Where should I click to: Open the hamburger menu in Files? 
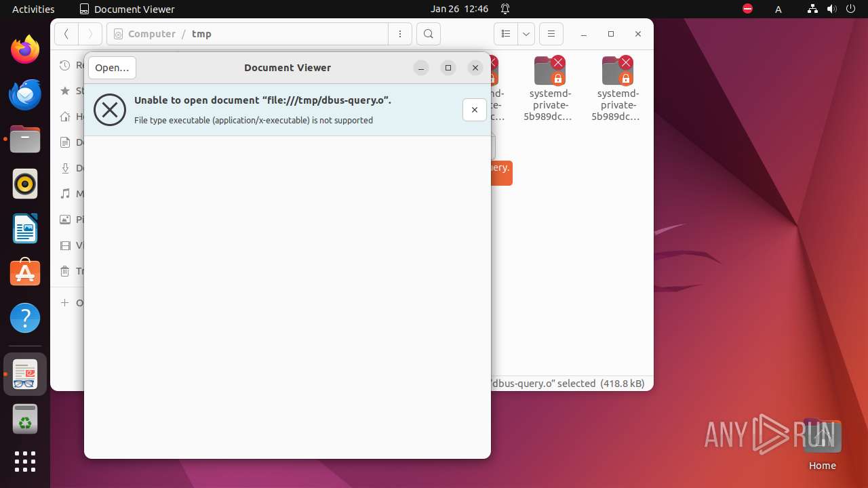tap(551, 34)
